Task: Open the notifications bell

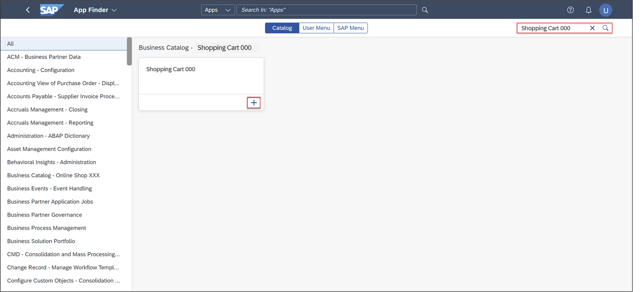Action: click(x=589, y=10)
